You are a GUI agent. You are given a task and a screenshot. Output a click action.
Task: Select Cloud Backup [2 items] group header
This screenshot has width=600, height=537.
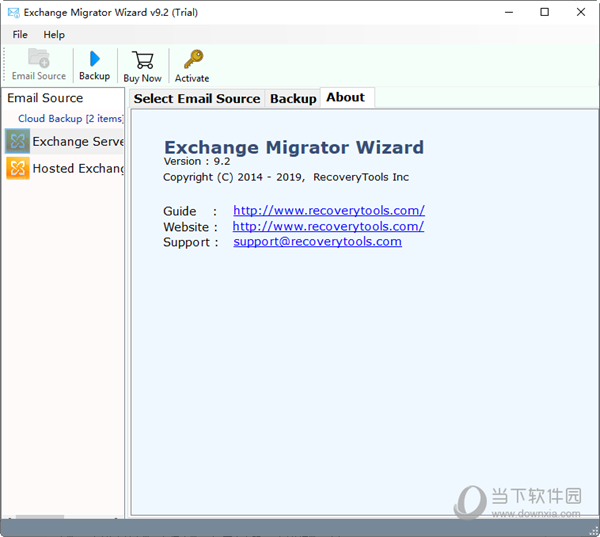71,119
